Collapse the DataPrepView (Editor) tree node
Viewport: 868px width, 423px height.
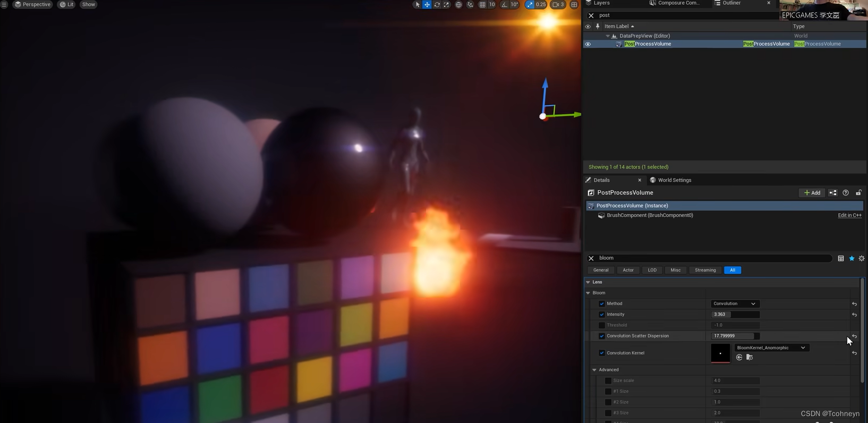[x=608, y=36]
